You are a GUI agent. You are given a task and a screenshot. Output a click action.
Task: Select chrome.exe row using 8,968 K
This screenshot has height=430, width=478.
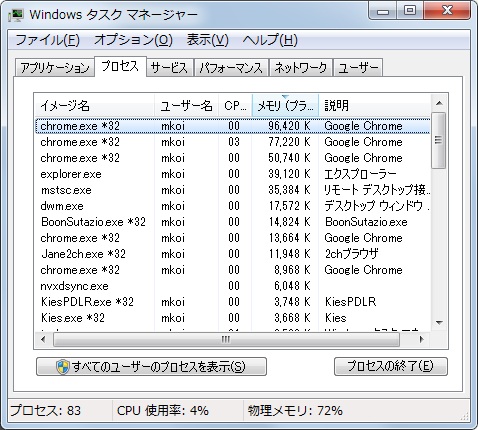[233, 270]
